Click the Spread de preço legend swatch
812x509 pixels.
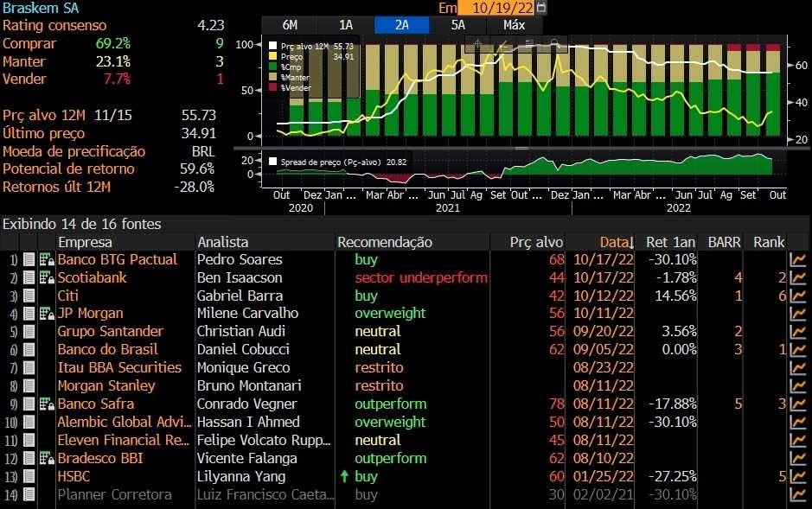tap(273, 162)
